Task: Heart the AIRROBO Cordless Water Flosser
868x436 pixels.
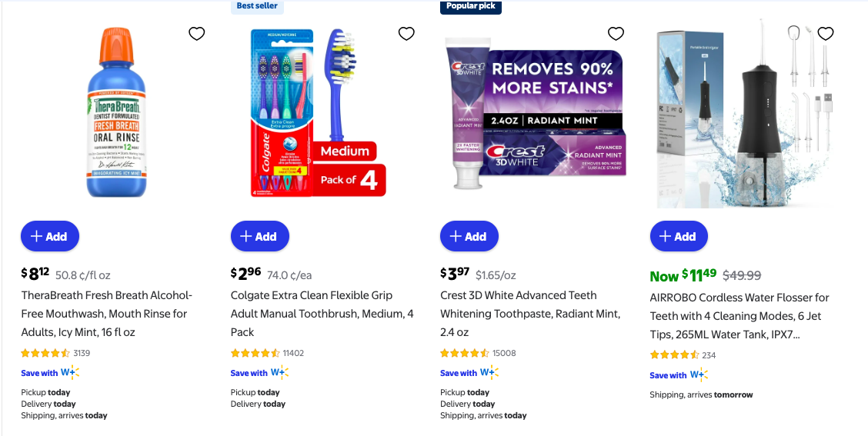Action: [826, 34]
